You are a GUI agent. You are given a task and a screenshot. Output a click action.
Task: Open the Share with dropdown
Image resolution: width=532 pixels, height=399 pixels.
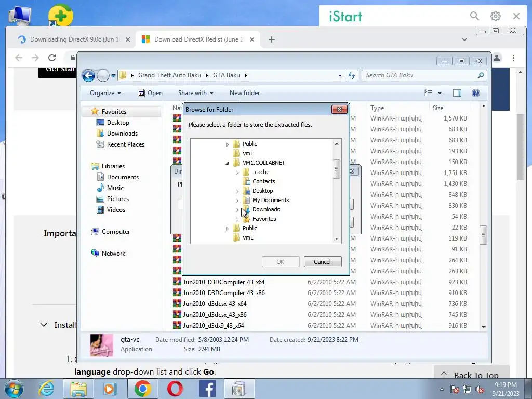point(196,93)
